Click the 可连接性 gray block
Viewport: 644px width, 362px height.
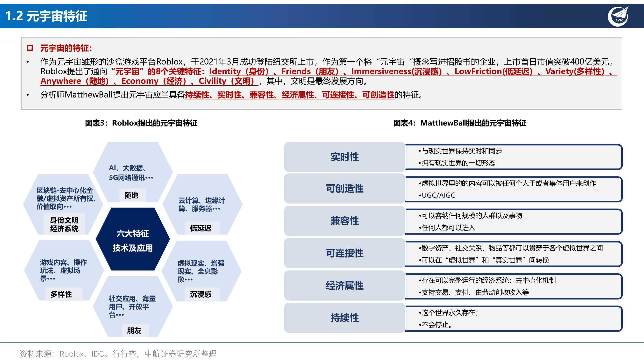point(344,253)
